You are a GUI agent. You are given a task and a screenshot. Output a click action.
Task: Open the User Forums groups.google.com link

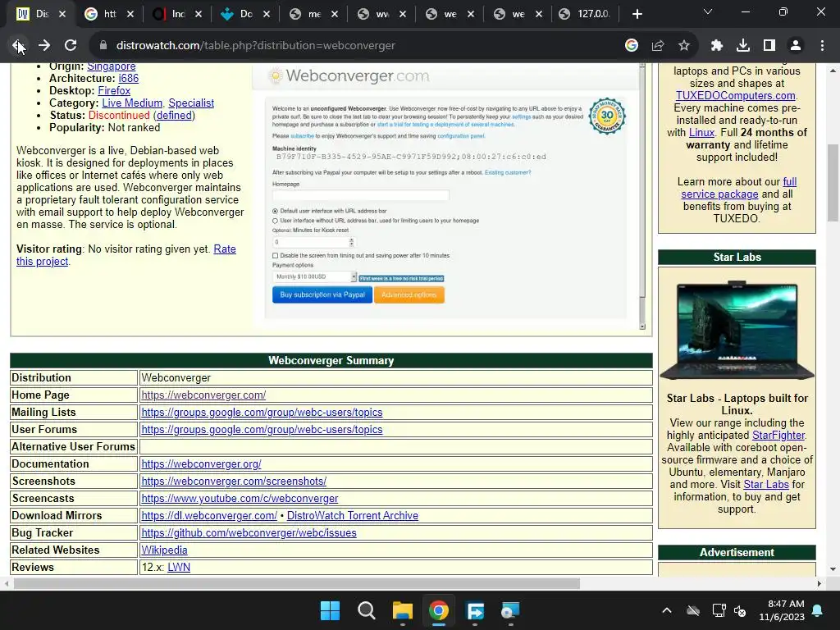pos(262,429)
